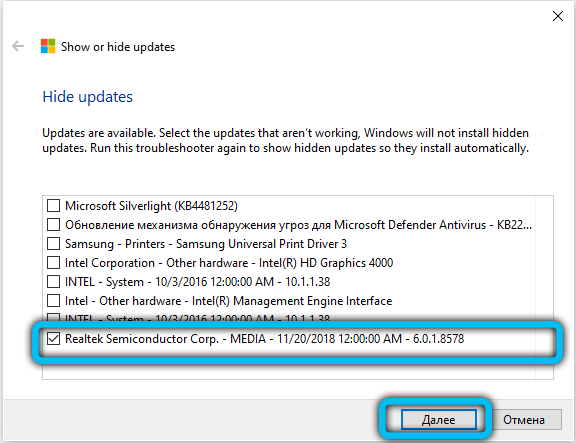Image resolution: width=576 pixels, height=443 pixels.
Task: Check Intel Management Engine Interface checkbox
Action: click(x=53, y=301)
